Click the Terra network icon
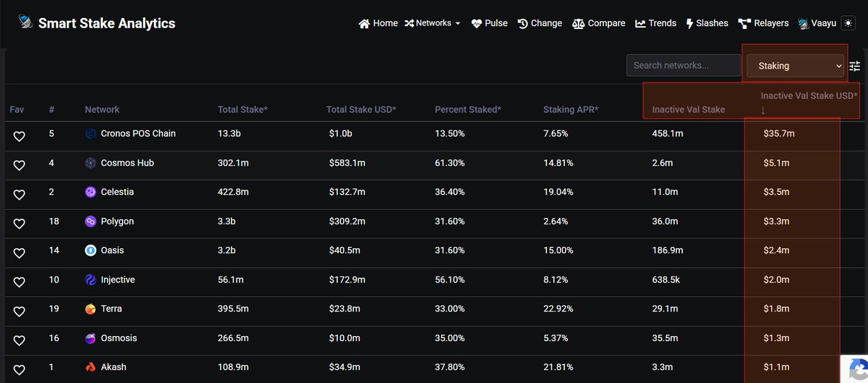 click(90, 309)
